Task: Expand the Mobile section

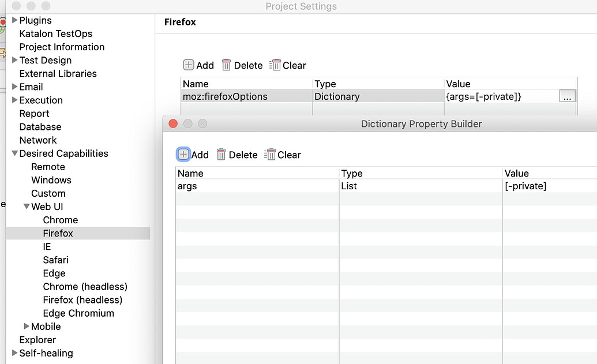Action: tap(26, 327)
